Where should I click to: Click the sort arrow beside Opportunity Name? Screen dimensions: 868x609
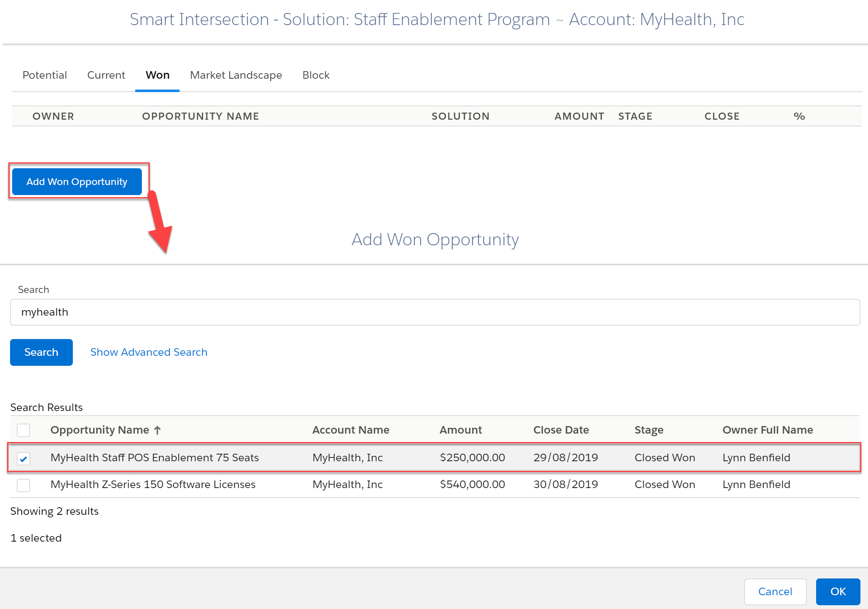click(157, 430)
